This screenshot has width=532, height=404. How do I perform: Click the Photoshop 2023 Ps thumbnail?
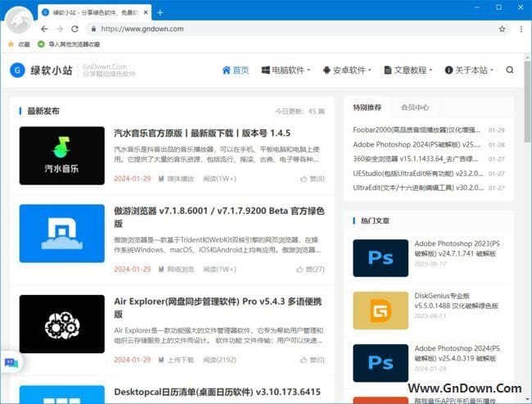[381, 258]
